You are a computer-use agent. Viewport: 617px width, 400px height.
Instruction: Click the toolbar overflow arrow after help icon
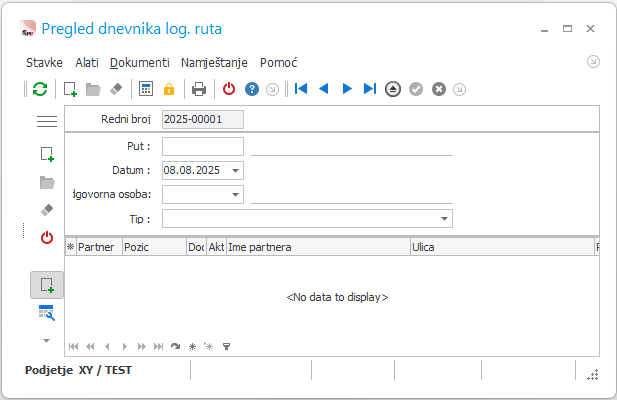[x=272, y=90]
